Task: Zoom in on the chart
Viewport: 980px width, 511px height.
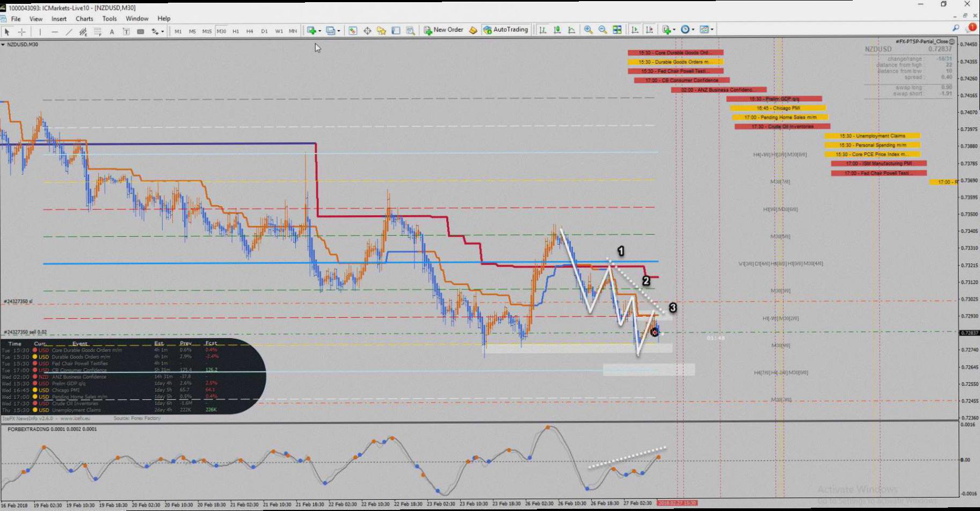Action: pos(589,30)
